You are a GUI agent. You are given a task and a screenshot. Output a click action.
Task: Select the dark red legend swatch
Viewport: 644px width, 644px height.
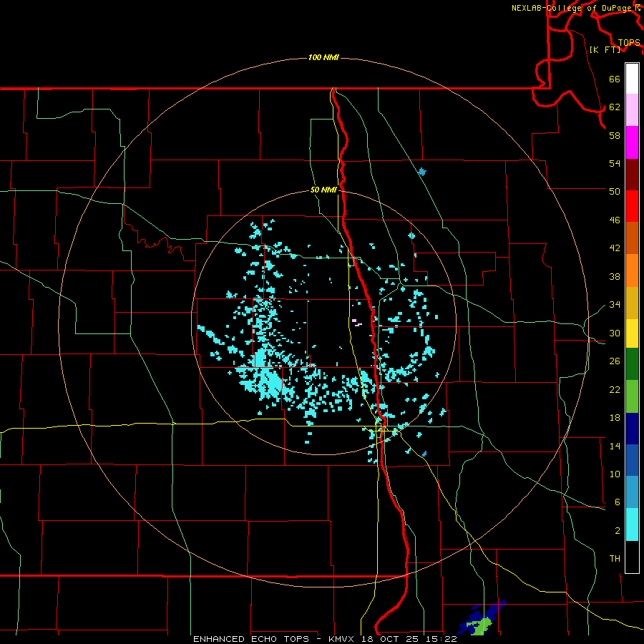pos(632,174)
